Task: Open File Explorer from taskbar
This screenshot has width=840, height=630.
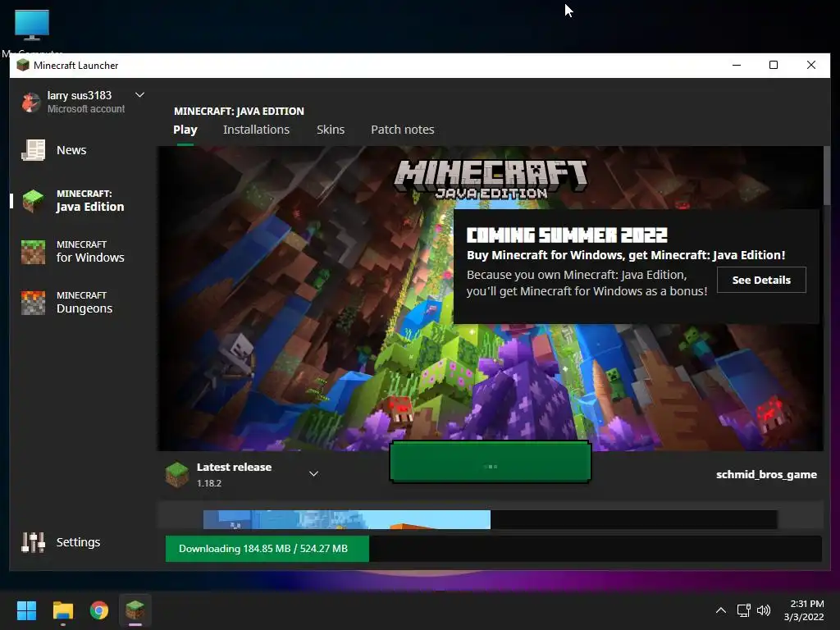Action: 62,610
